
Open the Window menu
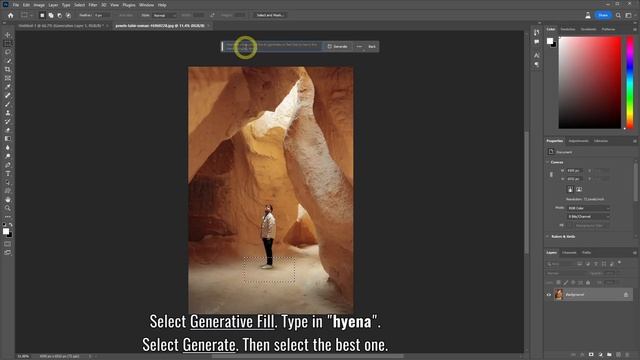(147, 5)
